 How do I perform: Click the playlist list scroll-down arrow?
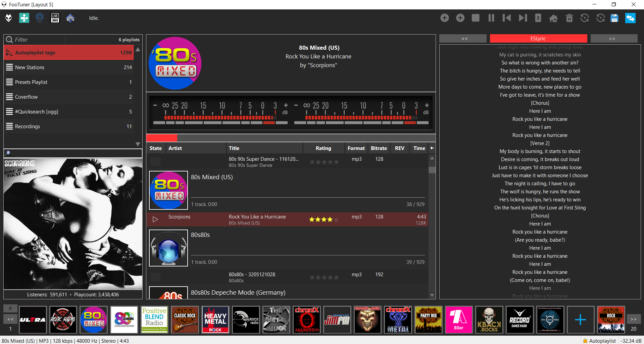[138, 144]
